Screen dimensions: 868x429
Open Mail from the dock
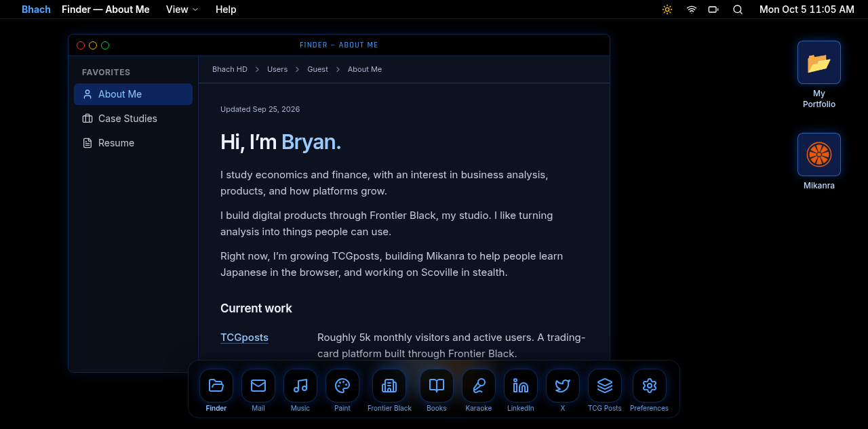pos(258,386)
